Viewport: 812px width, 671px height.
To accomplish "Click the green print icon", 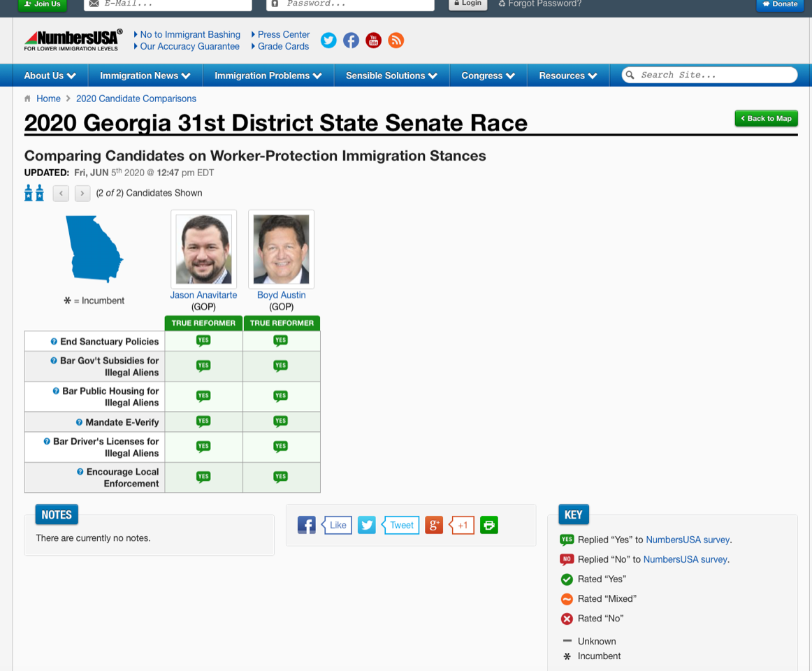I will 489,525.
